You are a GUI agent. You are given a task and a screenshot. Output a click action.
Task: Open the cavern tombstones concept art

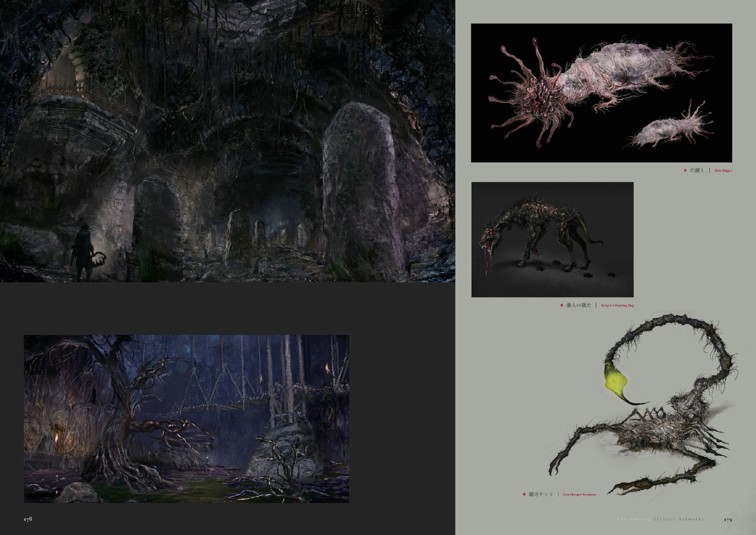point(227,141)
